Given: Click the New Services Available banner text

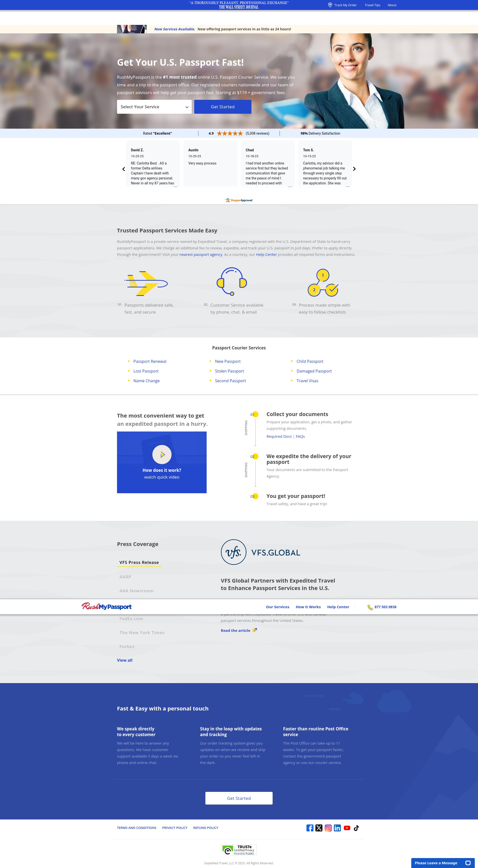Looking at the screenshot, I should 175,29.
